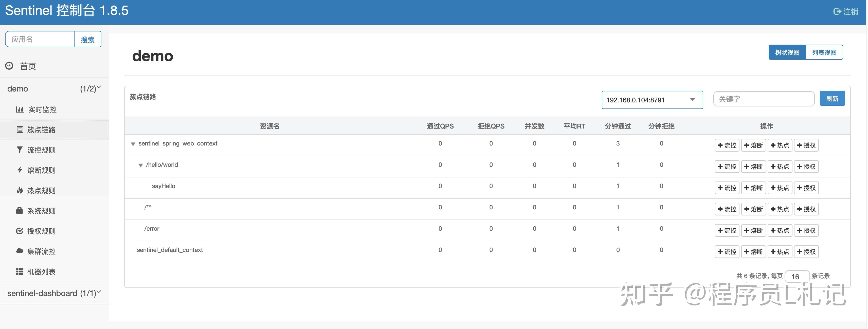The image size is (868, 329).
Task: Click the lock icon for 系统规则
Action: 20,210
